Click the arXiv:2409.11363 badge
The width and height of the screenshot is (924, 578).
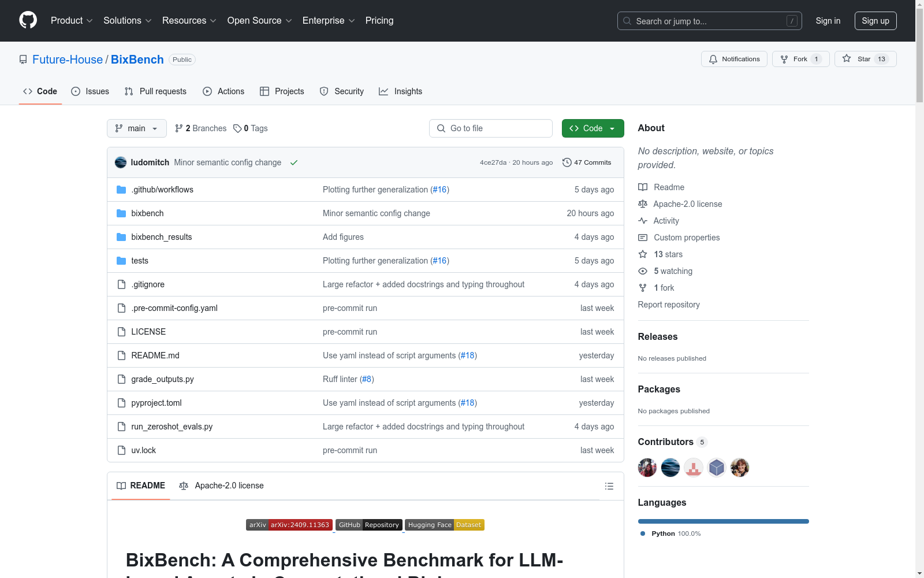point(289,525)
